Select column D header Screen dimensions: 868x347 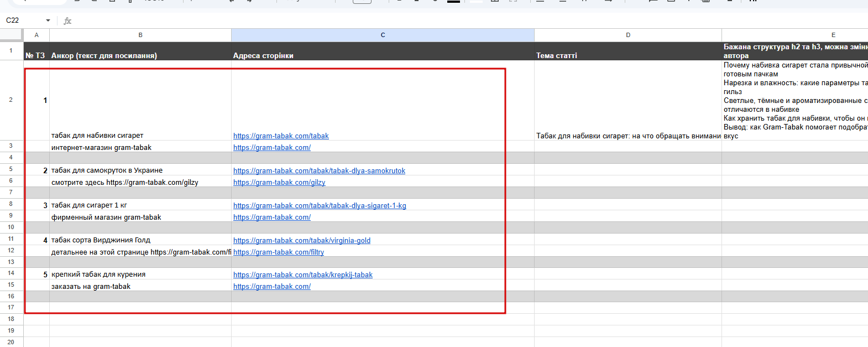(x=628, y=35)
